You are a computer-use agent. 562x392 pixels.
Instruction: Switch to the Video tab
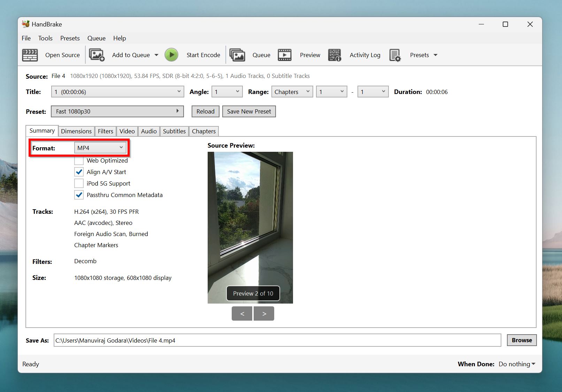tap(127, 131)
